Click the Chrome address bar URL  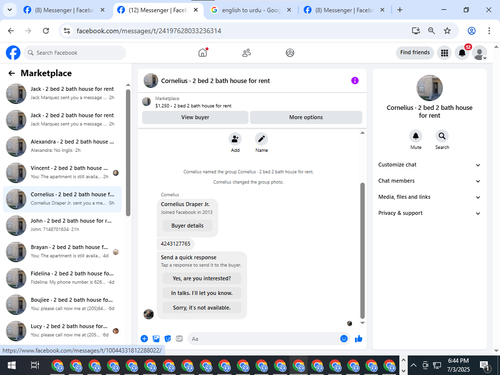tap(149, 31)
